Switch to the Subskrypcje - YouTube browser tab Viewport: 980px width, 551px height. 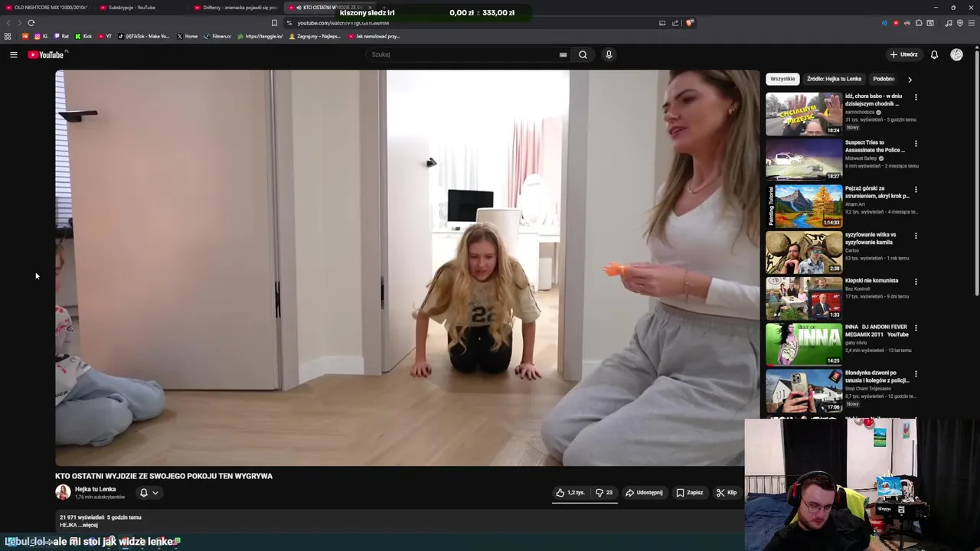tap(142, 7)
